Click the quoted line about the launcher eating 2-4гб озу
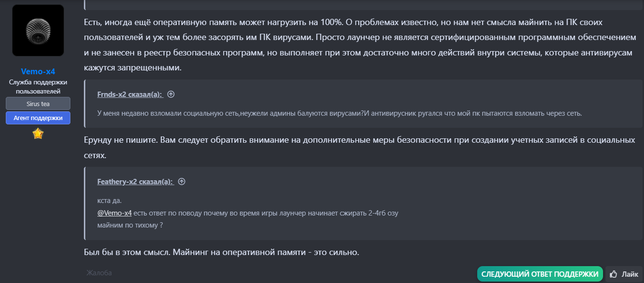 click(248, 213)
